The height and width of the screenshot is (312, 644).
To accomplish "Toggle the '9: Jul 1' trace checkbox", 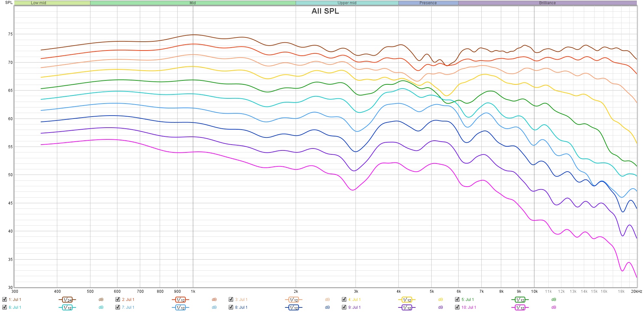I will [344, 307].
